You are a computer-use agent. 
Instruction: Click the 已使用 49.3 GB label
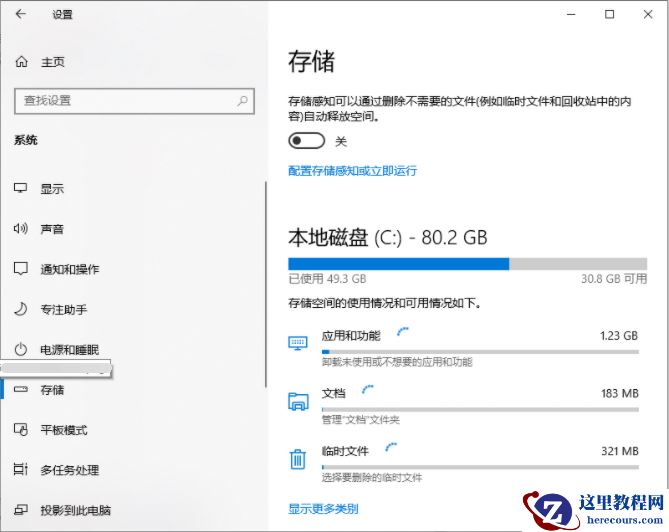click(327, 279)
